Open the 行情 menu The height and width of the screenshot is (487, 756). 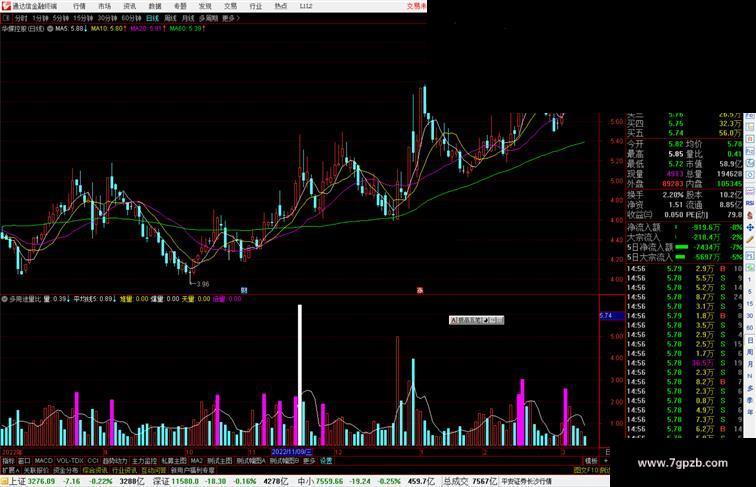click(79, 6)
